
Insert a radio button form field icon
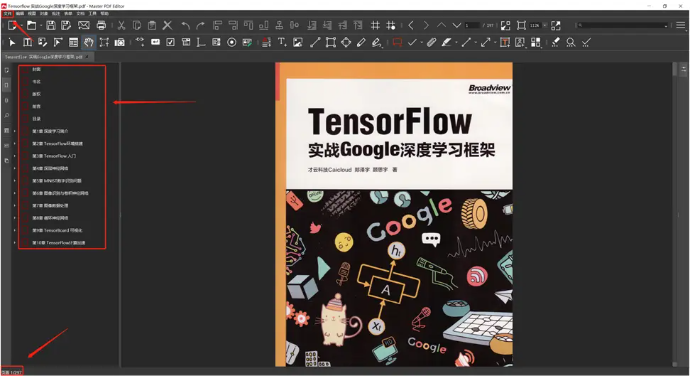click(231, 43)
